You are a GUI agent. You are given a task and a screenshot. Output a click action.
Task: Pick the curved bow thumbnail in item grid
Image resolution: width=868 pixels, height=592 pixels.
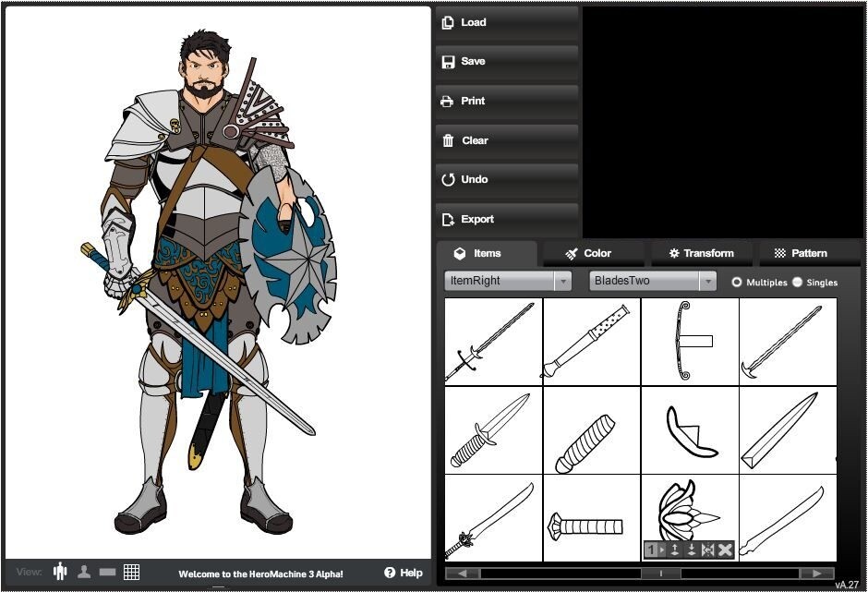(689, 340)
